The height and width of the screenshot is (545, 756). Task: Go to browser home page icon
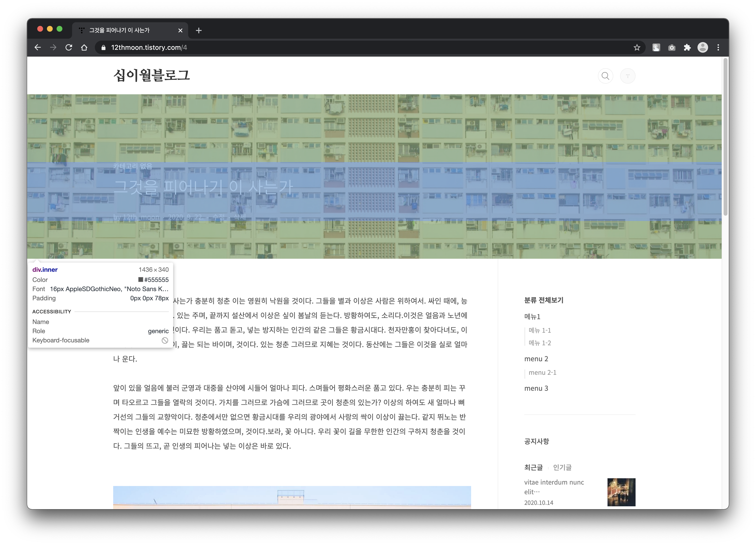pos(84,48)
